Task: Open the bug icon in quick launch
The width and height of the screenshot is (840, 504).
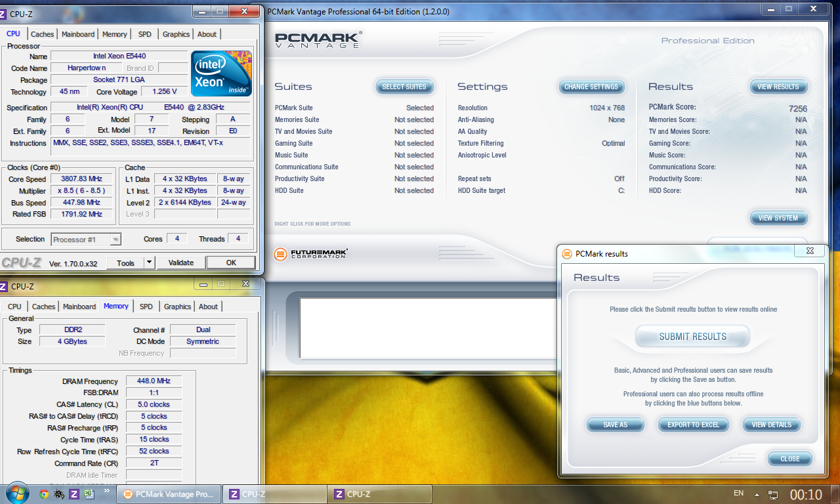Action: [x=59, y=494]
